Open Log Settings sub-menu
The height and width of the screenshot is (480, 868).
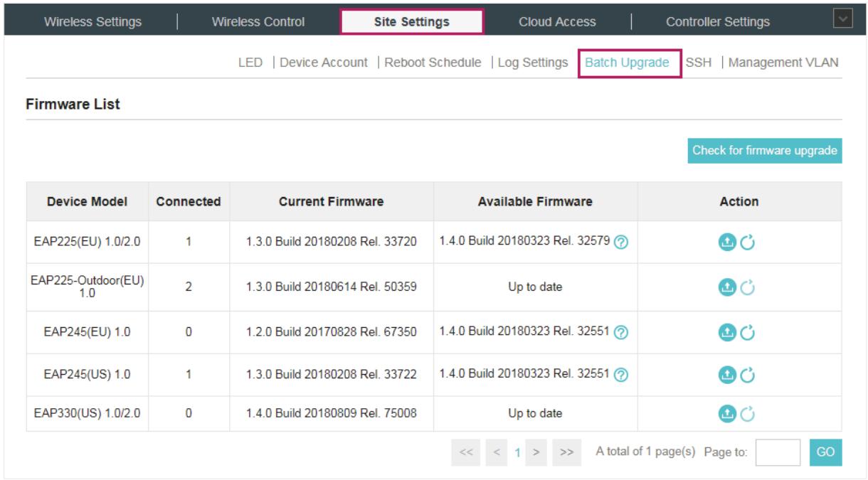[x=533, y=63]
